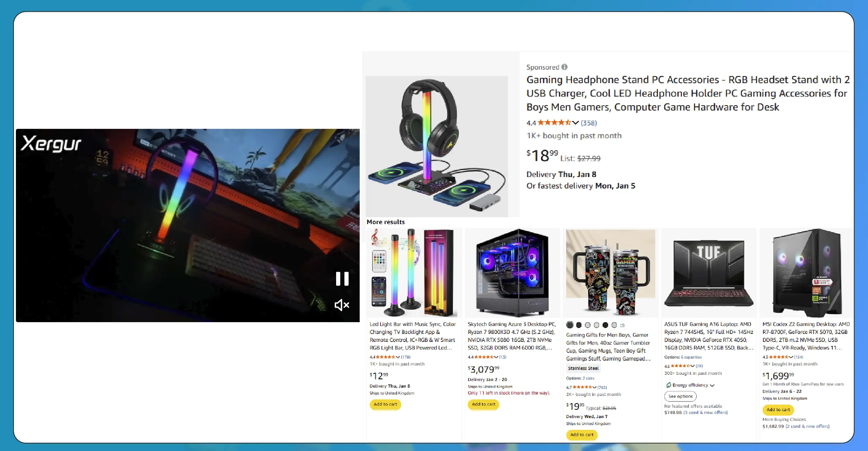The height and width of the screenshot is (451, 868).
Task: Open the 358 reviews link
Action: point(589,123)
